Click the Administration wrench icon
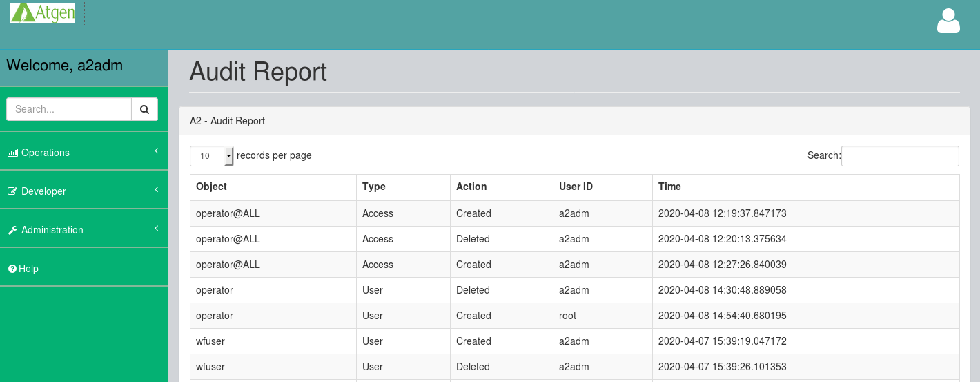The image size is (980, 382). click(12, 230)
